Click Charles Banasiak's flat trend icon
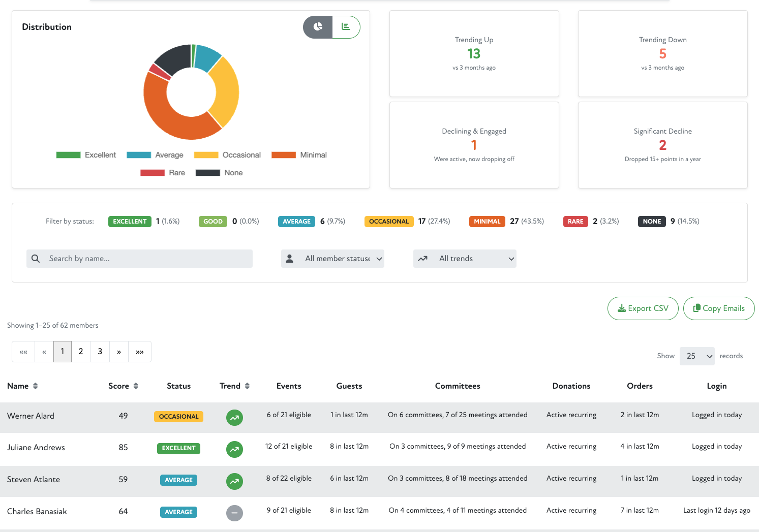 (234, 513)
